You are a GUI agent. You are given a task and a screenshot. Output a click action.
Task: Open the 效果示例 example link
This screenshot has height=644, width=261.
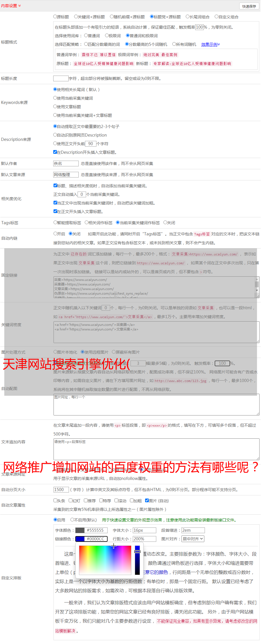[x=210, y=44]
